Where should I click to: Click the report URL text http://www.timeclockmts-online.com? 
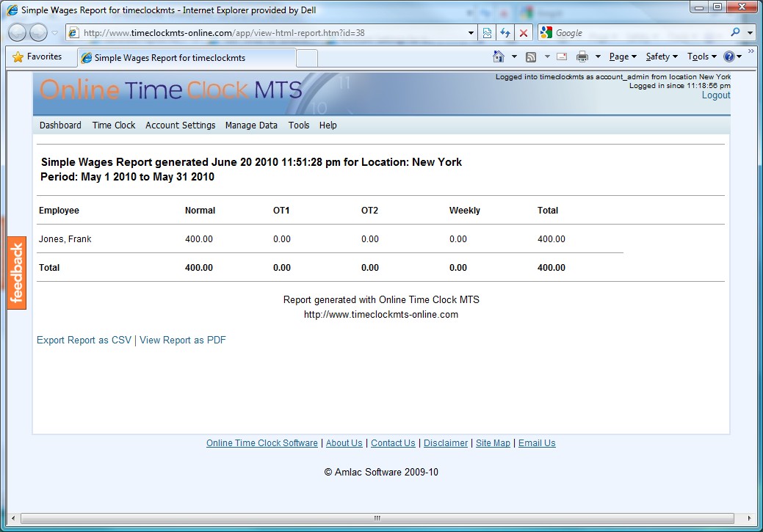coord(381,315)
